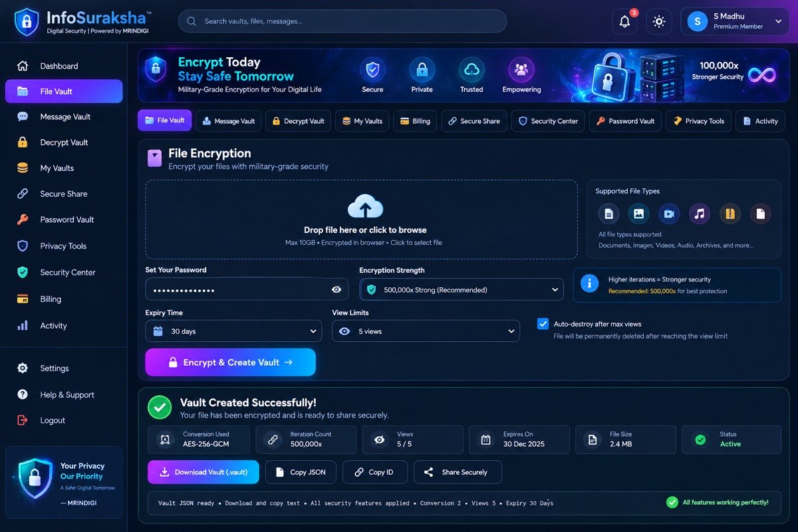Click the InfoSuraksha shield logo

point(26,21)
